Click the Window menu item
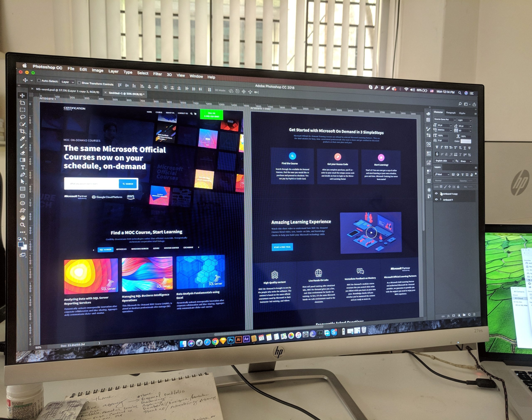This screenshot has height=420, width=532. point(197,74)
